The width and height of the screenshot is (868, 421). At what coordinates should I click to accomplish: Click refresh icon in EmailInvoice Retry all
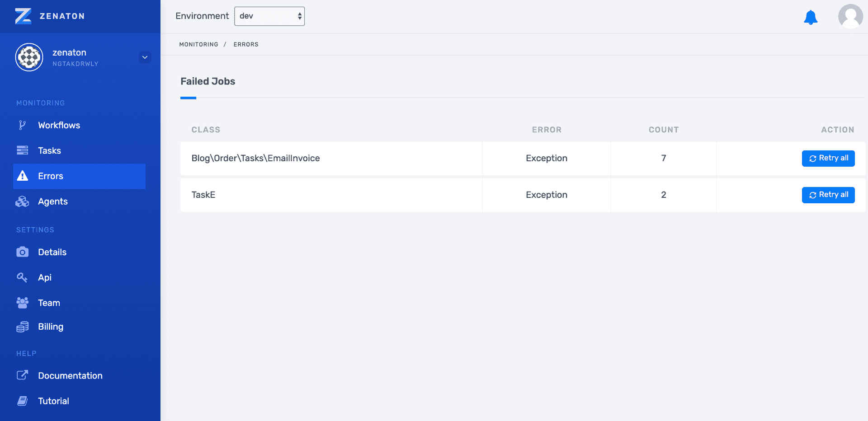point(812,159)
